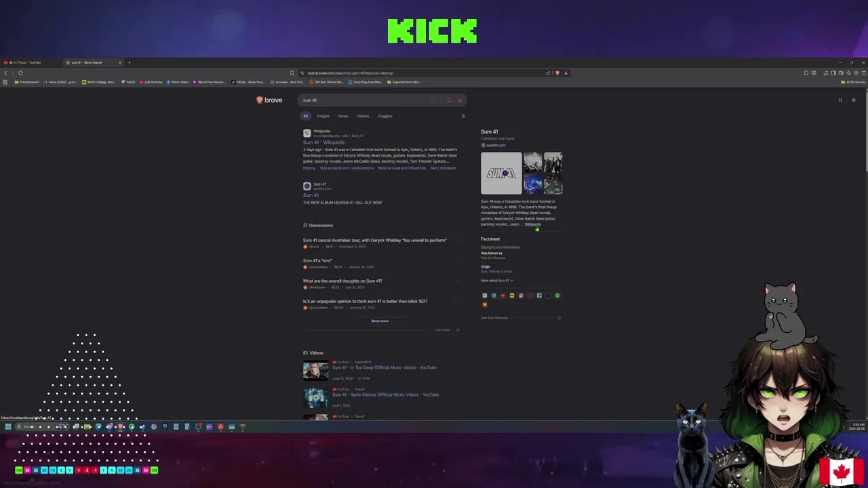Open Brave Search settings gear icon
This screenshot has height=488, width=868.
(x=853, y=100)
